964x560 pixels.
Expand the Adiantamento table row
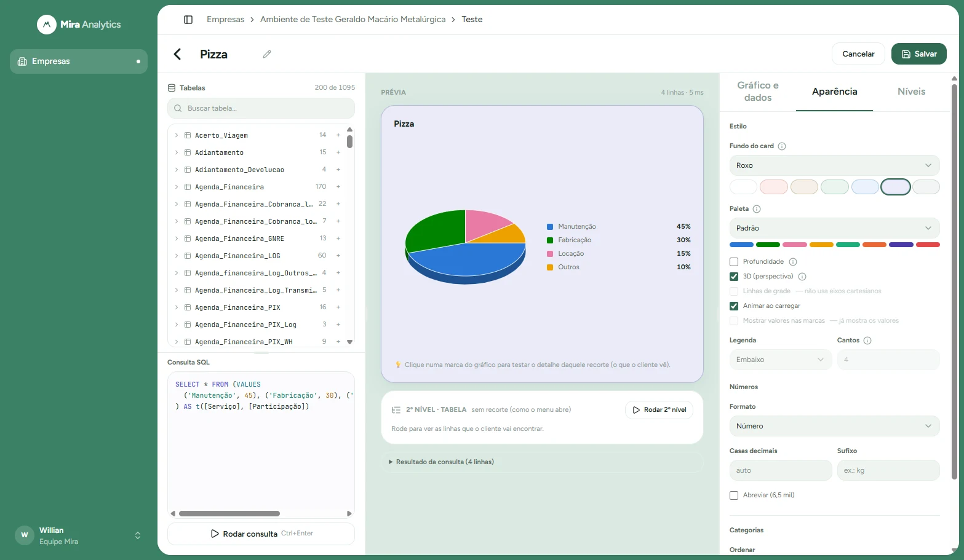pyautogui.click(x=177, y=152)
